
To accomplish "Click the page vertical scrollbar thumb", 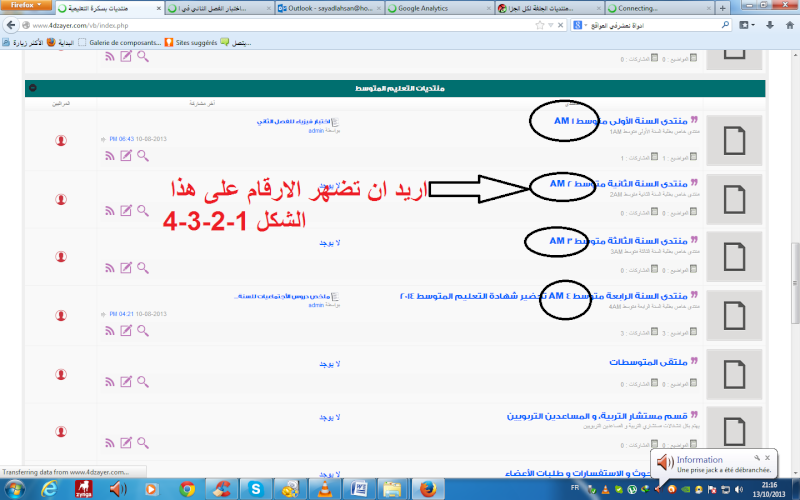I will click(794, 283).
